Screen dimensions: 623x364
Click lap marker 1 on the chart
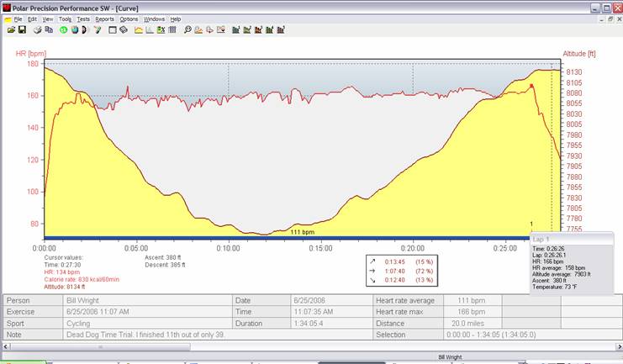pyautogui.click(x=531, y=224)
